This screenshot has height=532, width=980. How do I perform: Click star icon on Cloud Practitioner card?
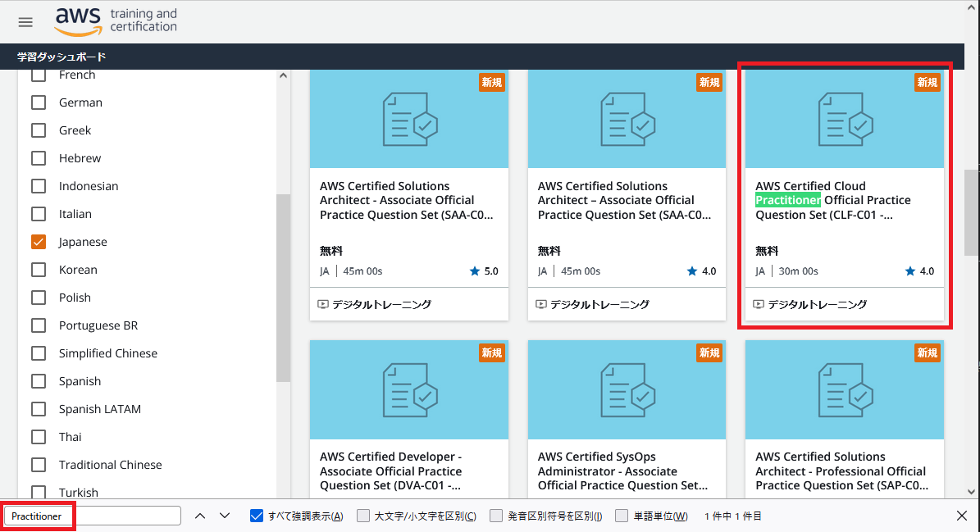[910, 271]
